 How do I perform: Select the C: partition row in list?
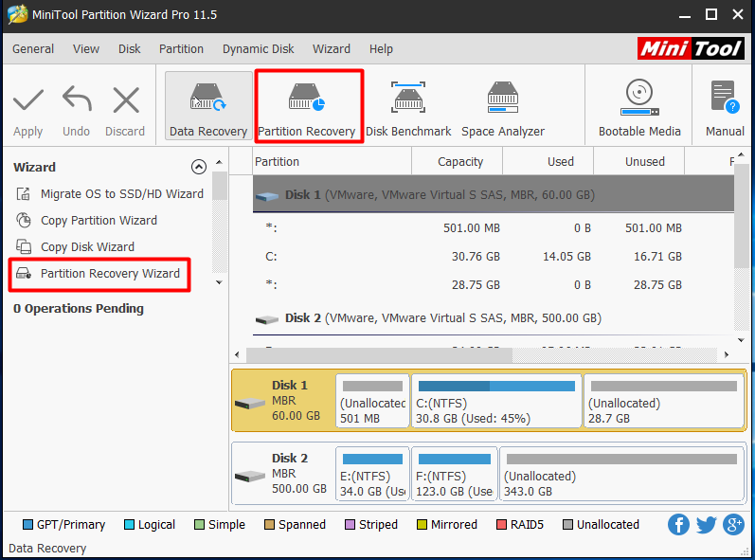tap(493, 257)
